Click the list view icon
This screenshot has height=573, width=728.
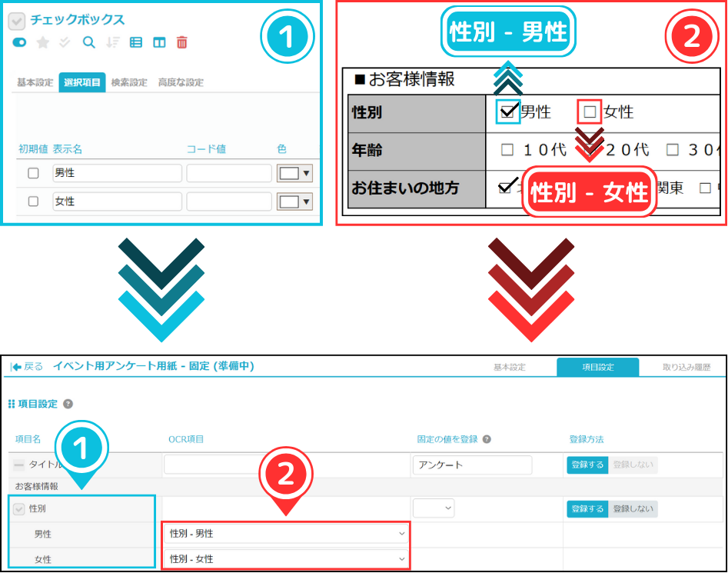(x=136, y=43)
